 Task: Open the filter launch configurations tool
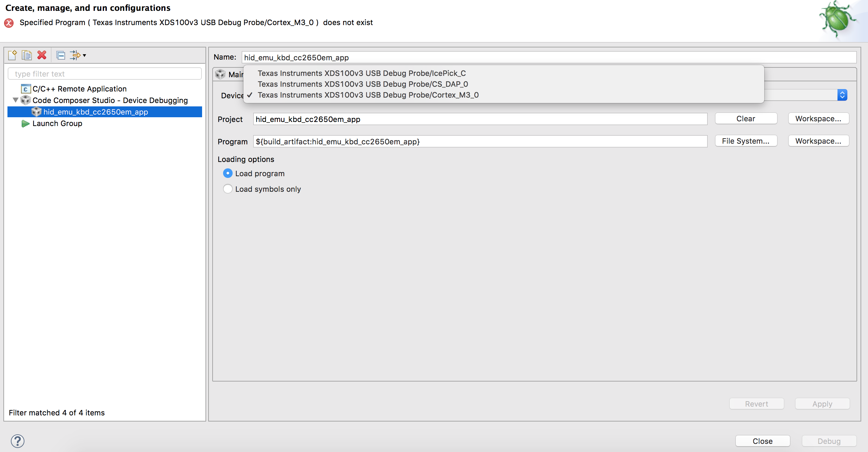[x=75, y=55]
